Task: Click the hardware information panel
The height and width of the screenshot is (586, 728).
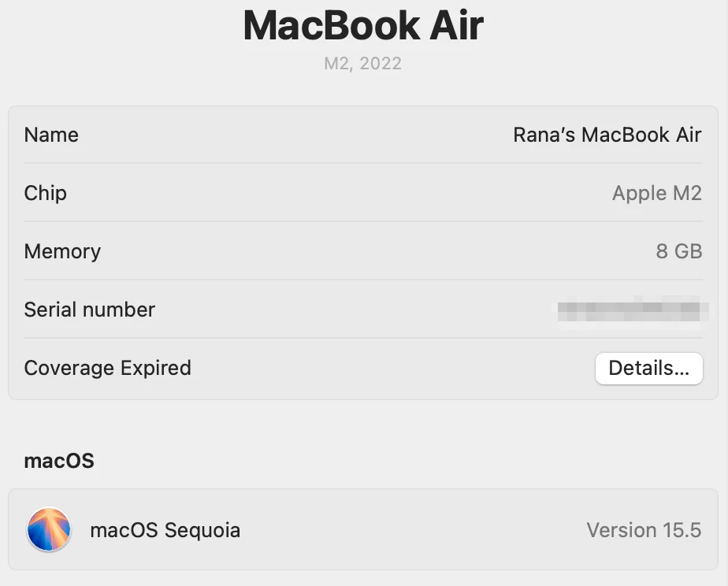Action: [x=362, y=252]
